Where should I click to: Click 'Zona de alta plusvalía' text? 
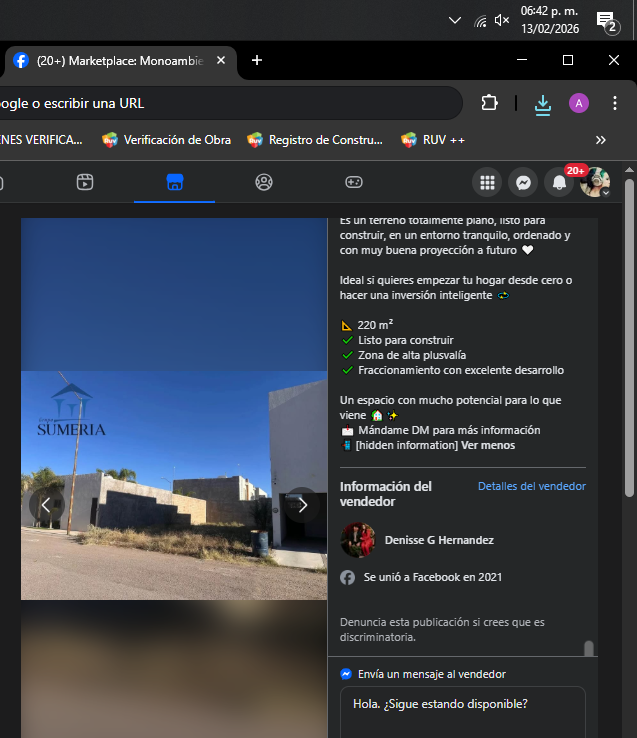[x=412, y=355]
